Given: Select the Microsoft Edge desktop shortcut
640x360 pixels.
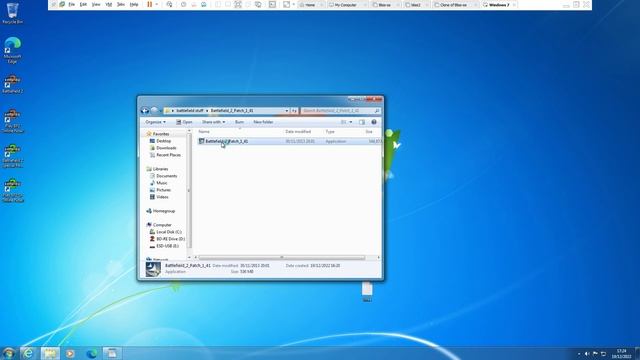Looking at the screenshot, I should point(12,50).
